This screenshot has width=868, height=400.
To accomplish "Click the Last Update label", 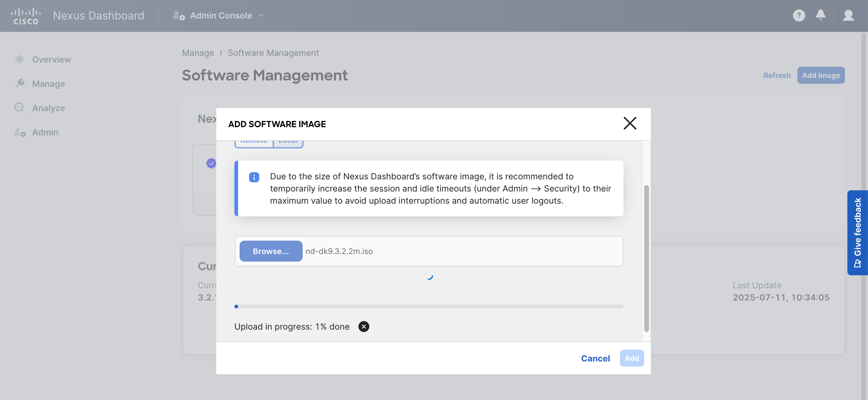I will click(757, 285).
